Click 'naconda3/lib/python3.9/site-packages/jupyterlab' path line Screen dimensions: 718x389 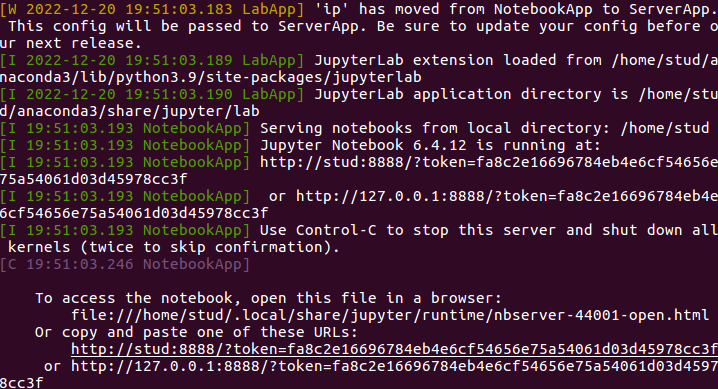[x=211, y=77]
